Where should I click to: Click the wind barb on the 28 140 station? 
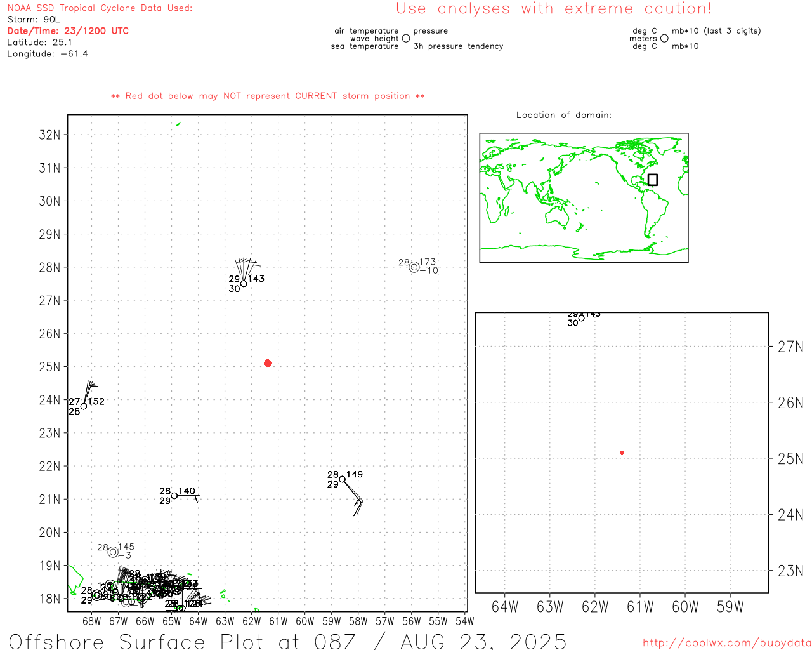click(x=188, y=498)
